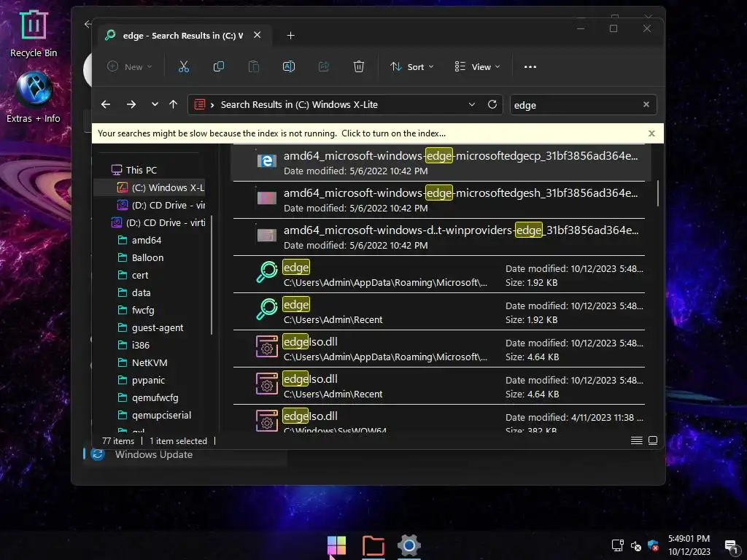
Task: Expand the address bar history dropdown
Action: point(472,104)
